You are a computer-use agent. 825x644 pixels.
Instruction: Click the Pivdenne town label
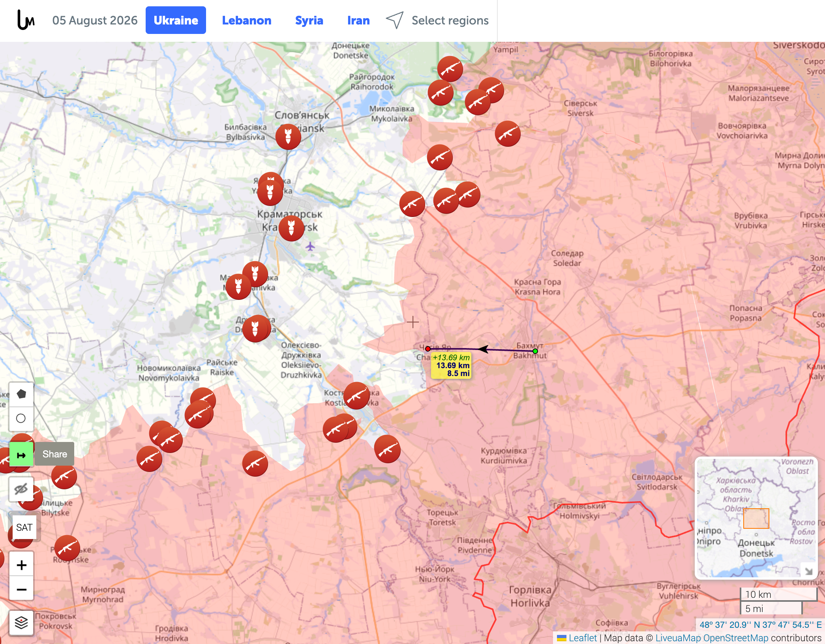475,545
